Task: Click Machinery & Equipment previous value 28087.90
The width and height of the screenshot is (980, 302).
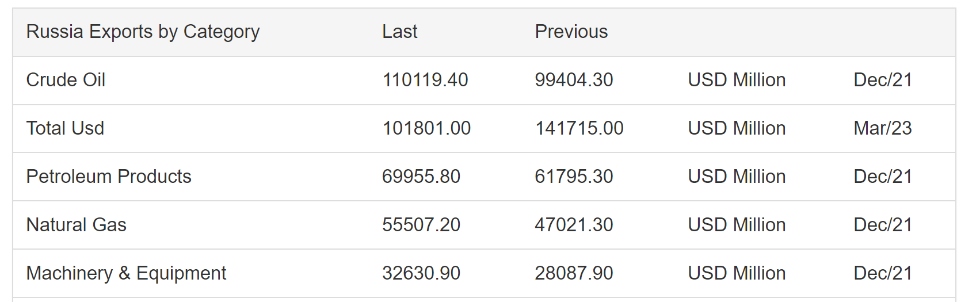Action: [x=574, y=273]
